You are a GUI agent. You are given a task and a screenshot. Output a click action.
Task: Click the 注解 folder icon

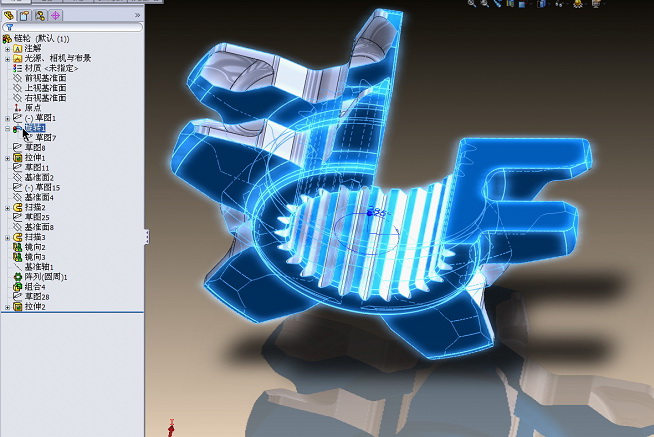(18, 49)
